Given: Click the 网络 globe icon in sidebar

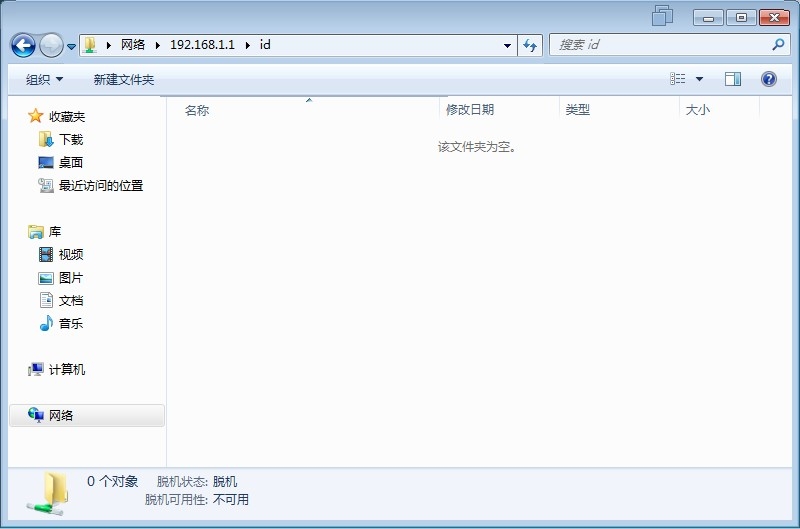Looking at the screenshot, I should (x=35, y=415).
